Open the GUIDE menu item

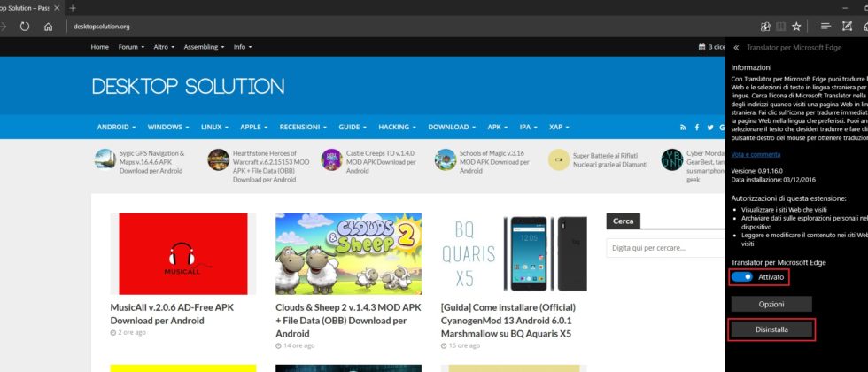point(353,127)
